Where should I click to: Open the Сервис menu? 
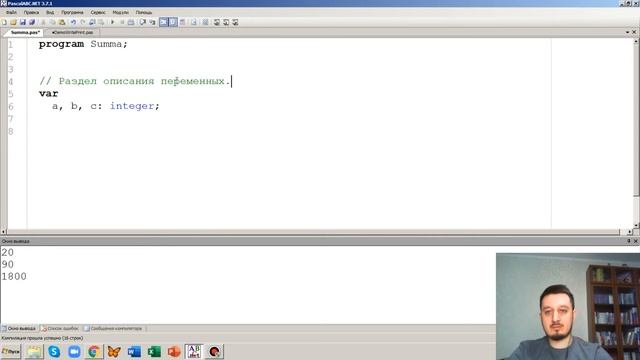pyautogui.click(x=98, y=13)
